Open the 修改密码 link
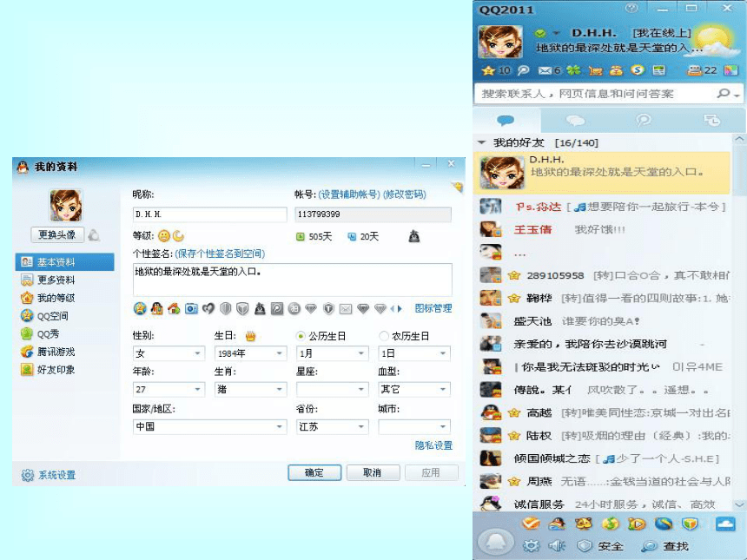This screenshot has height=560, width=747. 405,194
